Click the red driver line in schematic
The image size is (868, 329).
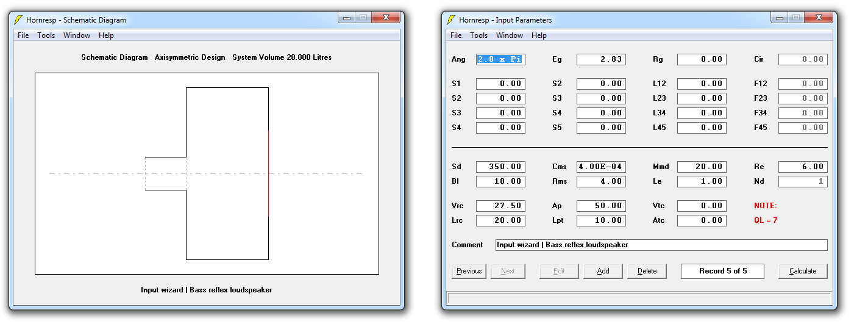pos(268,174)
